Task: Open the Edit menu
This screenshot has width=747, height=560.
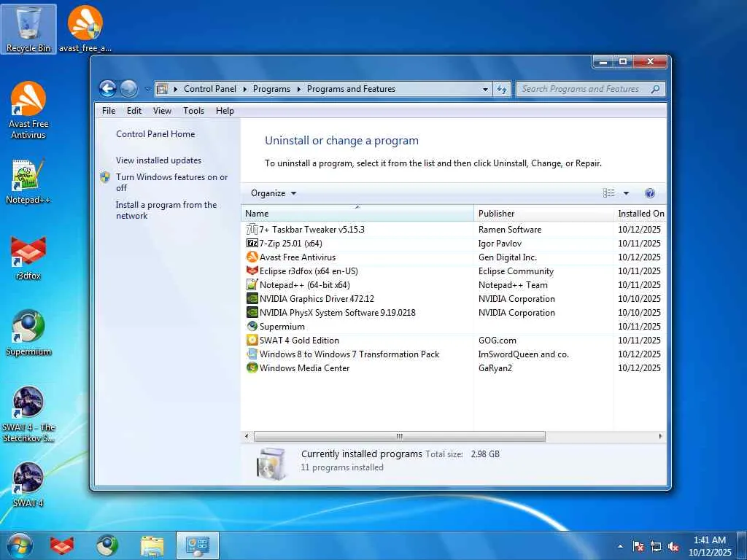Action: 134,111
